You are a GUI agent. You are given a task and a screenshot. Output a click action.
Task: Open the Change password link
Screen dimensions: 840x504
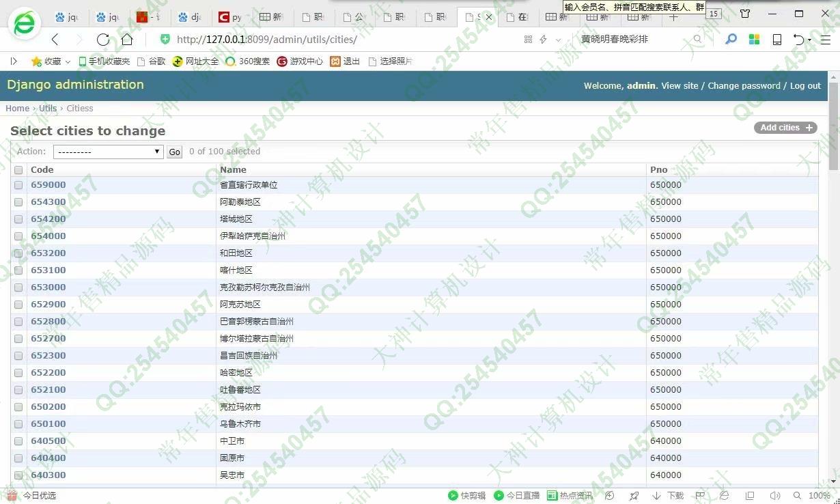[744, 86]
